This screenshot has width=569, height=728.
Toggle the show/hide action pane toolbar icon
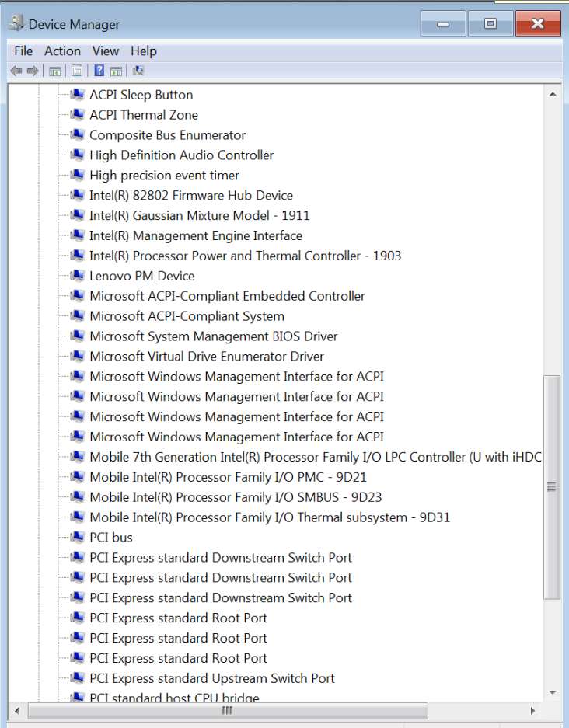pos(116,71)
